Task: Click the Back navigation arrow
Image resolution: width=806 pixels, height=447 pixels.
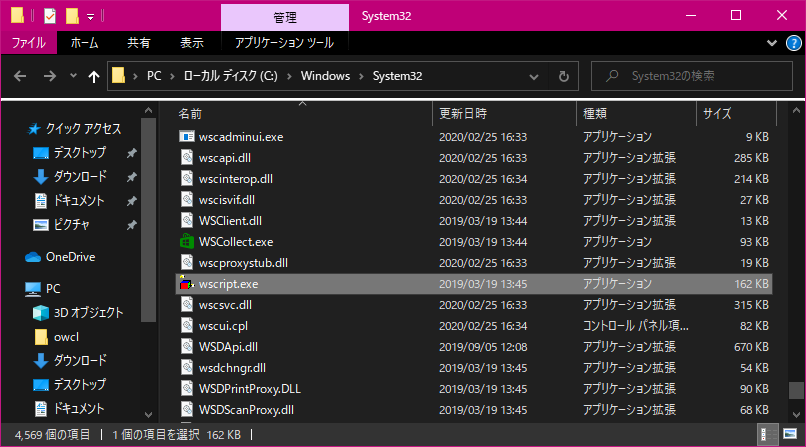Action: 21,76
